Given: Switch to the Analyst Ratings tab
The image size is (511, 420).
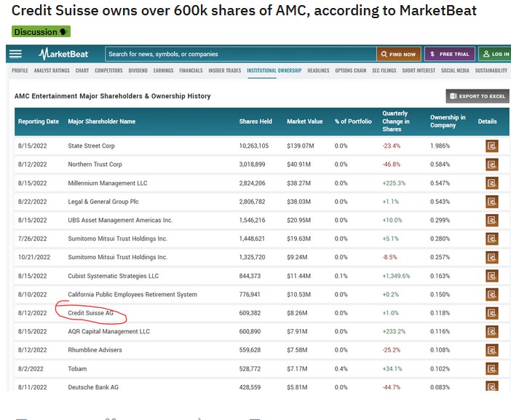Looking at the screenshot, I should (52, 71).
